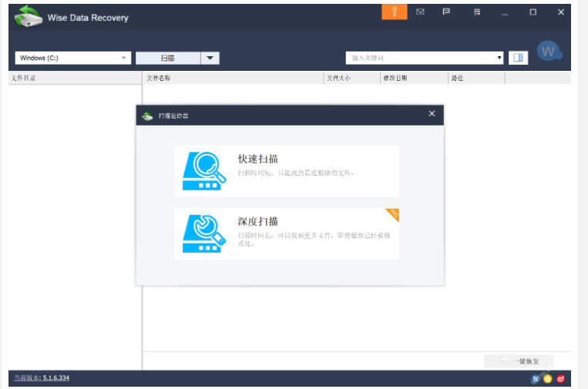Click the deep scan drive icon
Image resolution: width=588 pixels, height=389 pixels.
point(204,233)
